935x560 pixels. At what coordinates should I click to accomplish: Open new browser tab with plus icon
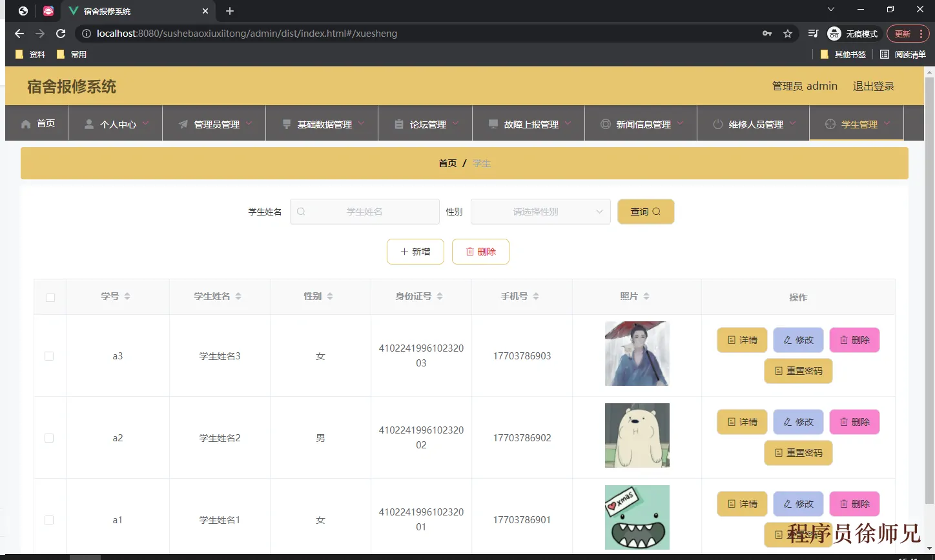tap(230, 11)
